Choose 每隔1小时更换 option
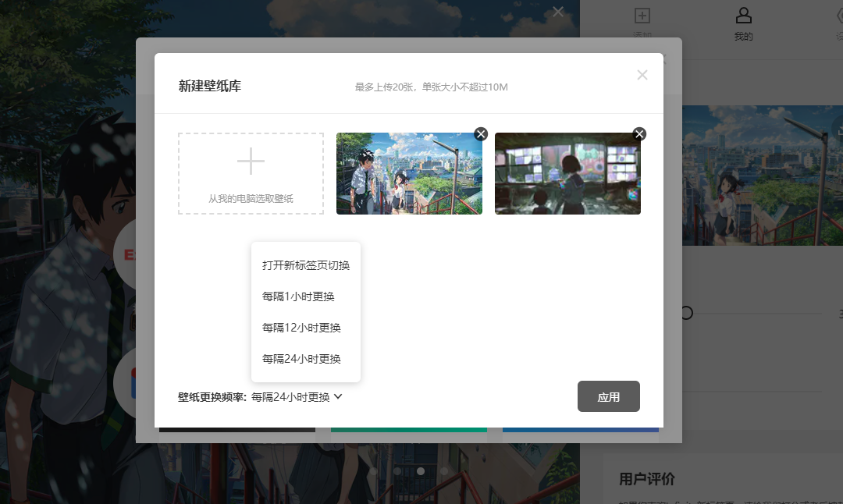The image size is (843, 504). tap(301, 296)
